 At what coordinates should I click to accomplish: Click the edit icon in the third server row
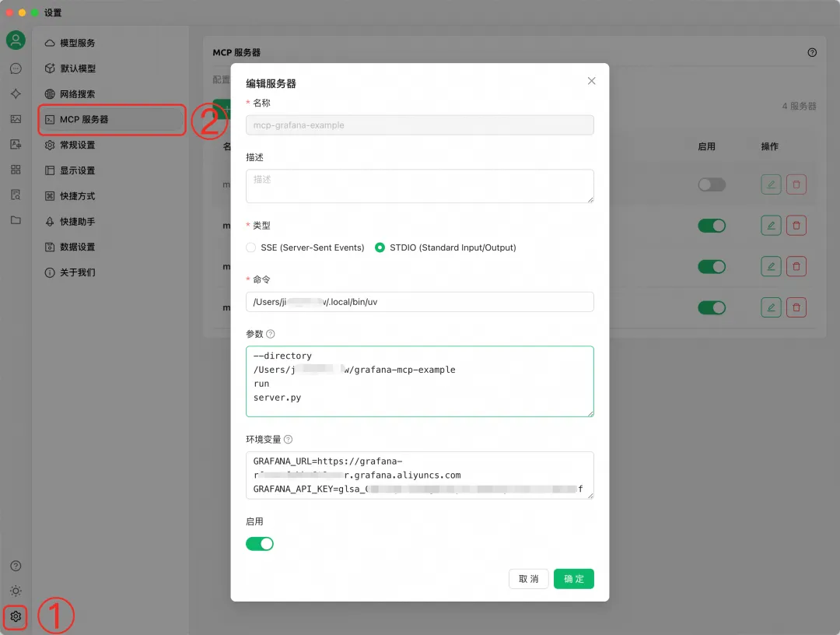[x=771, y=266]
